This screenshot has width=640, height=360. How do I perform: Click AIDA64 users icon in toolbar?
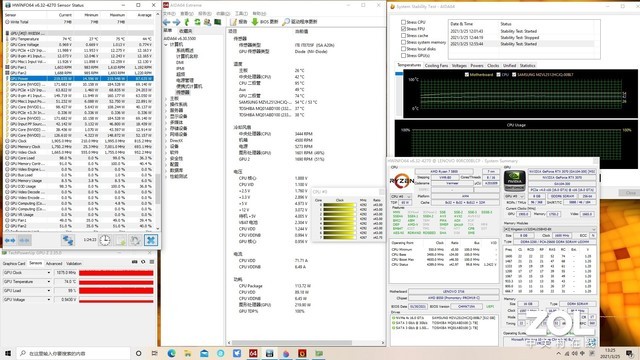coord(207,22)
